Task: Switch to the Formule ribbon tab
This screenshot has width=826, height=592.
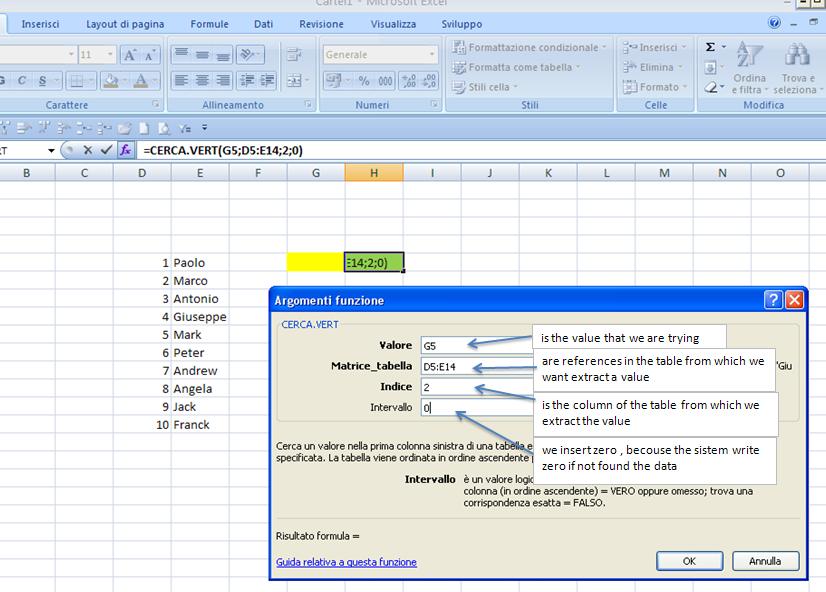Action: click(x=209, y=23)
